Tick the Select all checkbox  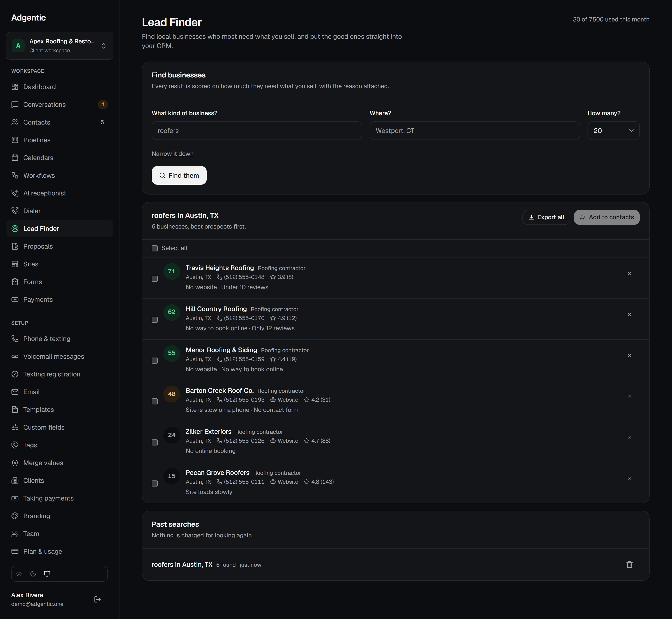(x=154, y=248)
